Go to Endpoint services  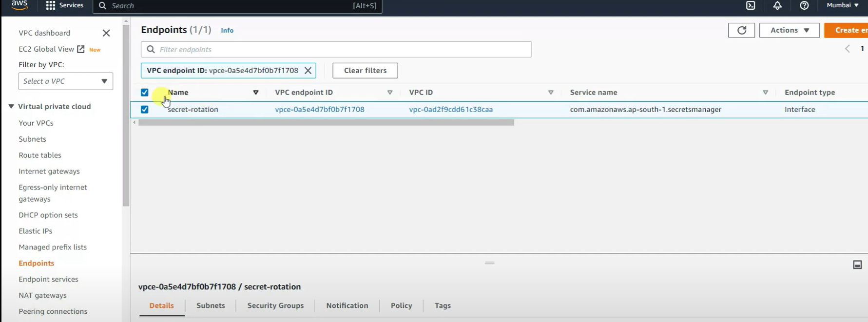coord(48,280)
